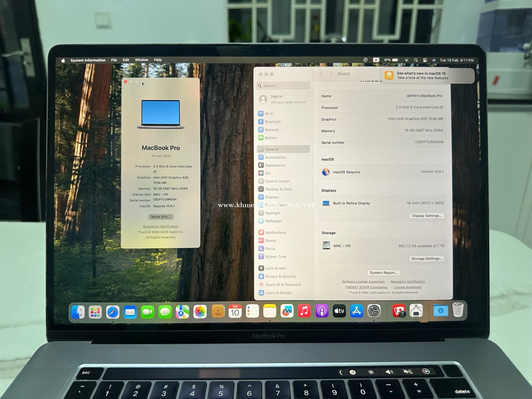This screenshot has height=399, width=532.
Task: Go back using the back chevron
Action: [x=321, y=74]
